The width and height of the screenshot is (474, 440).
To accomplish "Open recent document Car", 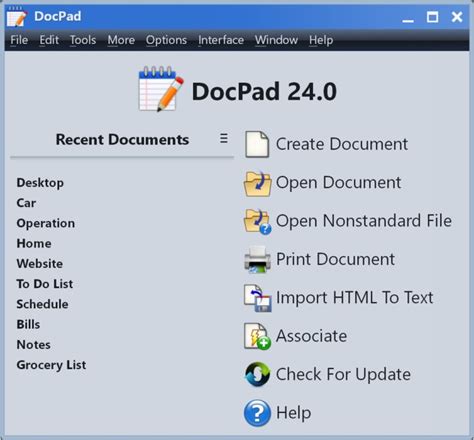I will pyautogui.click(x=26, y=203).
